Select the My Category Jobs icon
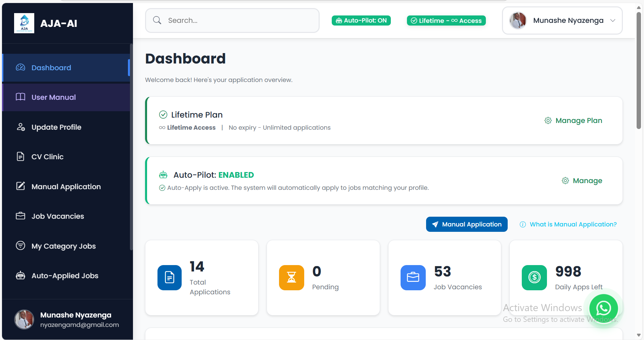 tap(20, 246)
